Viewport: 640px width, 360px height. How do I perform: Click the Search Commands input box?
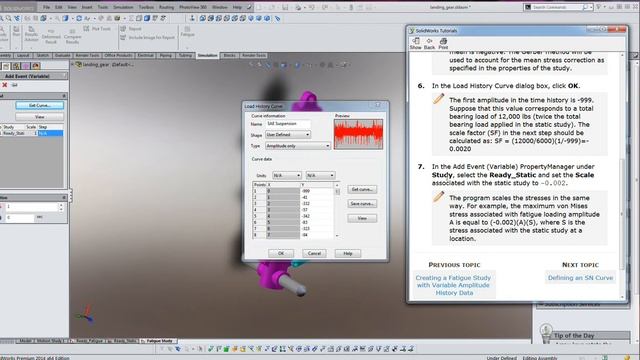(557, 7)
